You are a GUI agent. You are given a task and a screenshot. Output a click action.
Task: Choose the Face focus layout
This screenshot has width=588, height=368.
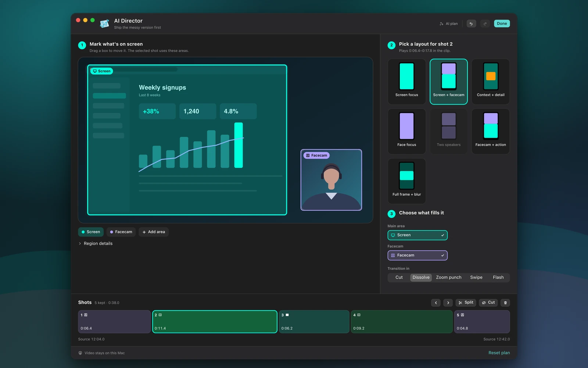(406, 131)
